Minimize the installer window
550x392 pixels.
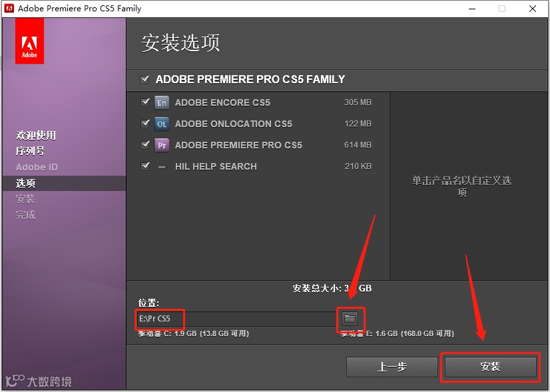coord(472,9)
